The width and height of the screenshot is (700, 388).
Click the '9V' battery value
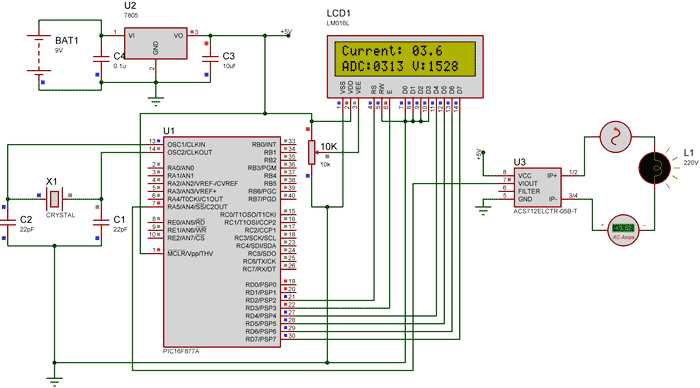tap(59, 50)
